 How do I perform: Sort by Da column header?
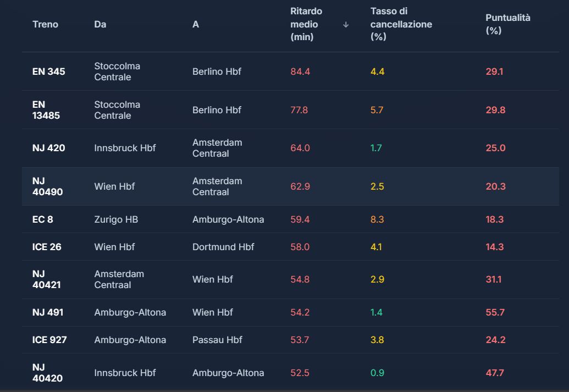tap(100, 24)
